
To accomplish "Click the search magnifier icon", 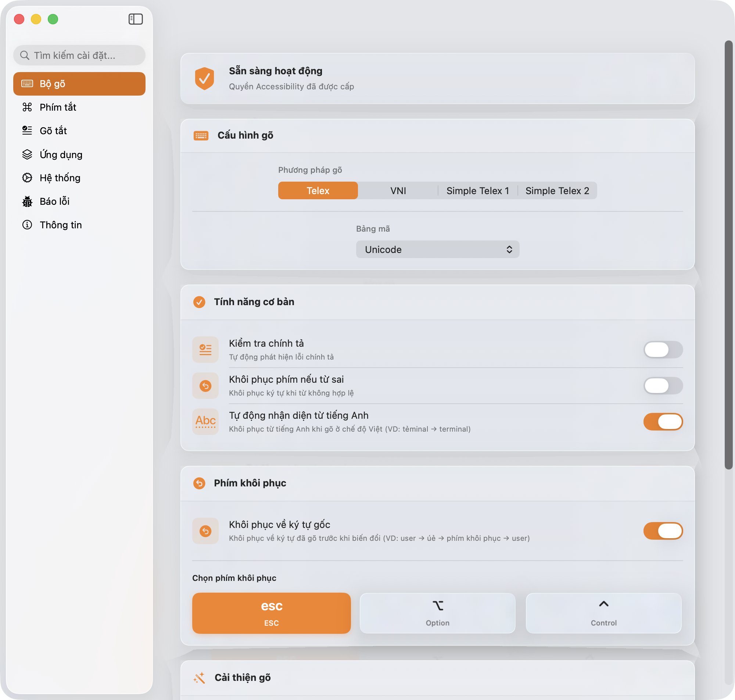I will pos(25,55).
